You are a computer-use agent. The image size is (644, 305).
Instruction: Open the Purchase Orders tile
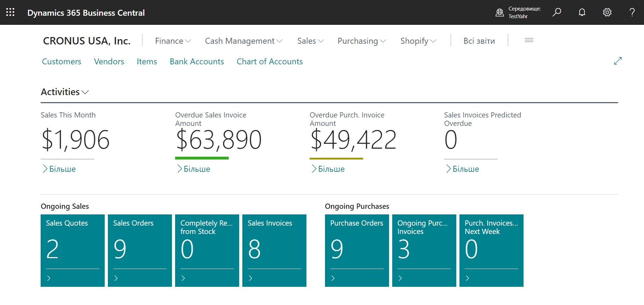pos(356,250)
